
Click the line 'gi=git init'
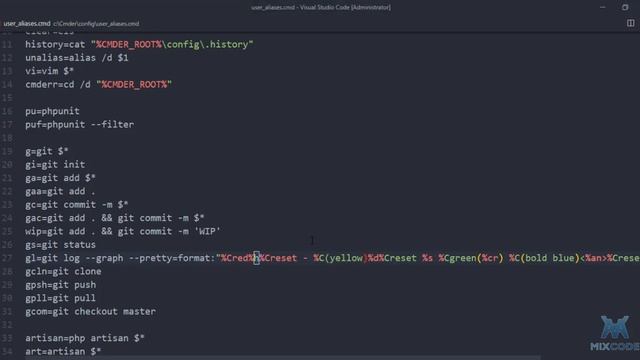[55, 164]
